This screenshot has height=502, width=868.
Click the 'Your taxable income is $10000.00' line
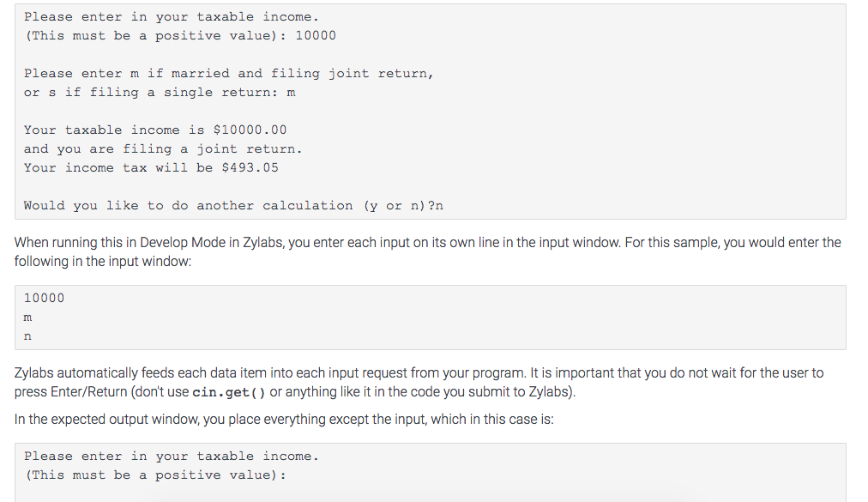(155, 130)
